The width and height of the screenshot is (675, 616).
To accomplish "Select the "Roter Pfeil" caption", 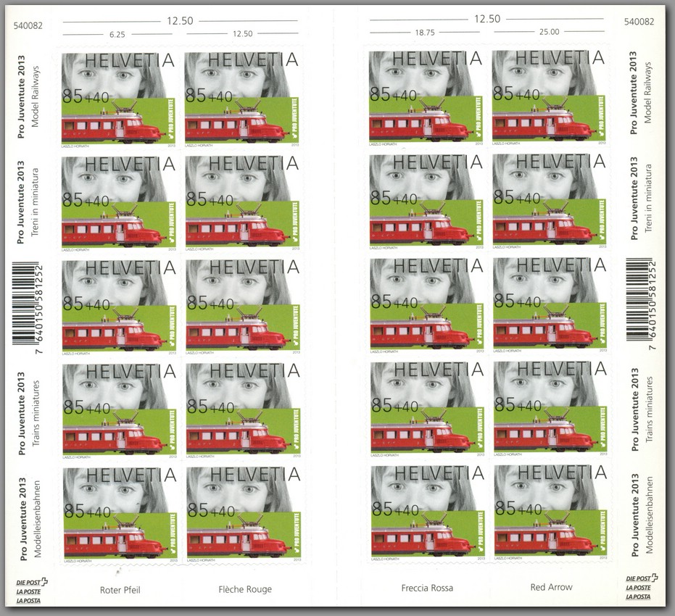I will click(x=120, y=590).
